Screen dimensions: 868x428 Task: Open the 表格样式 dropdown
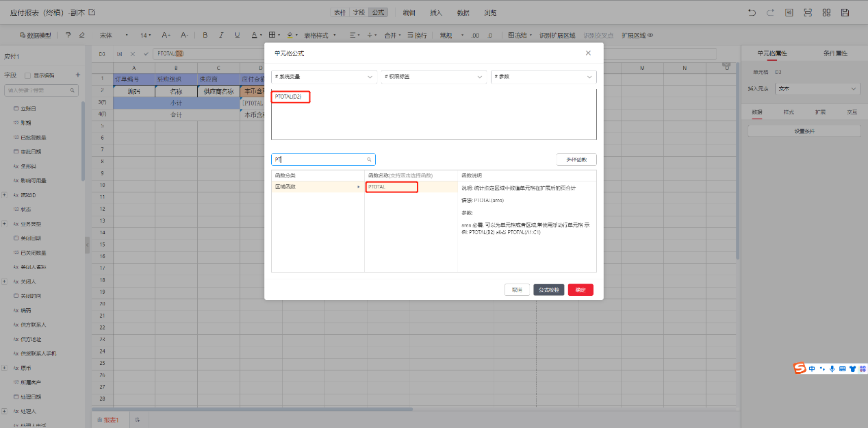coord(320,35)
